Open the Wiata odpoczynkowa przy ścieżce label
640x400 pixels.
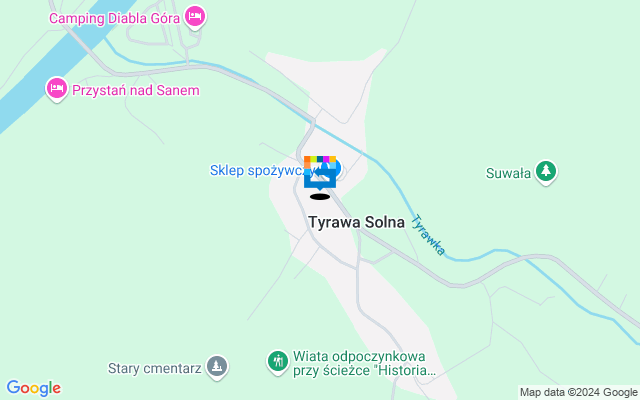[x=364, y=363]
